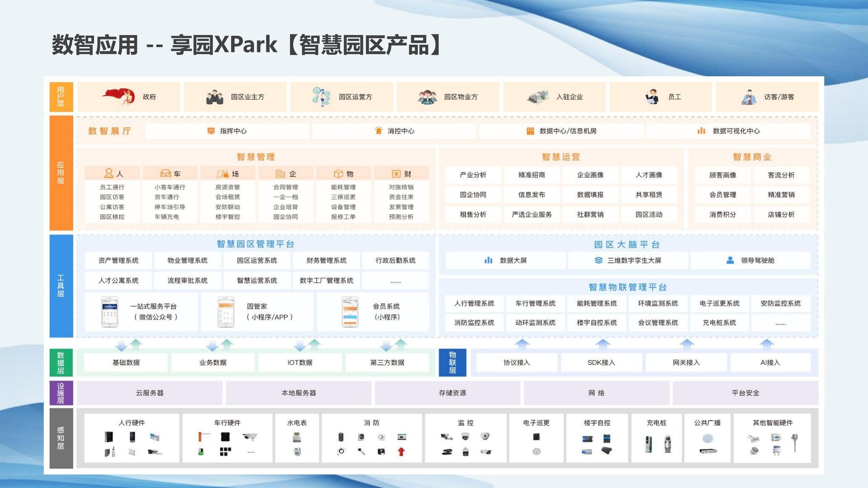Screen dimensions: 868x488
Task: Click the 访客/游客 visitor icon
Action: pyautogui.click(x=749, y=97)
